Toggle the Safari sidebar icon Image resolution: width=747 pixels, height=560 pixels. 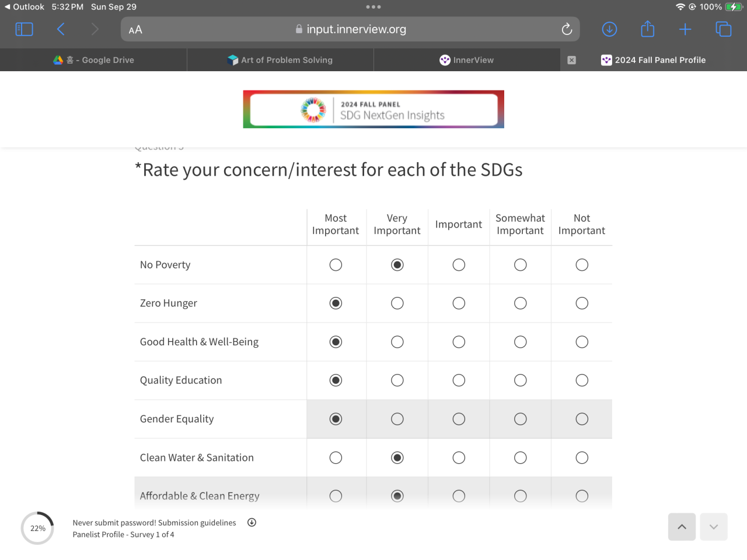(x=24, y=29)
